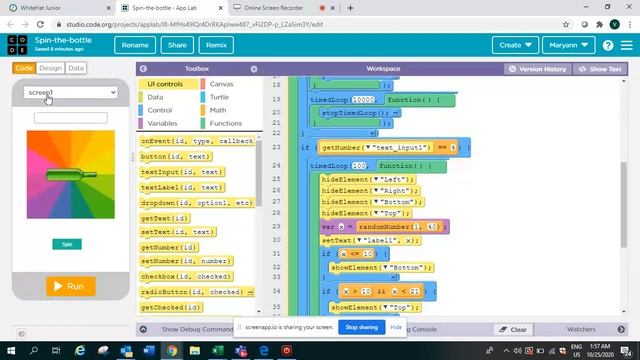
Task: Select the Control toolbox category
Action: [160, 110]
